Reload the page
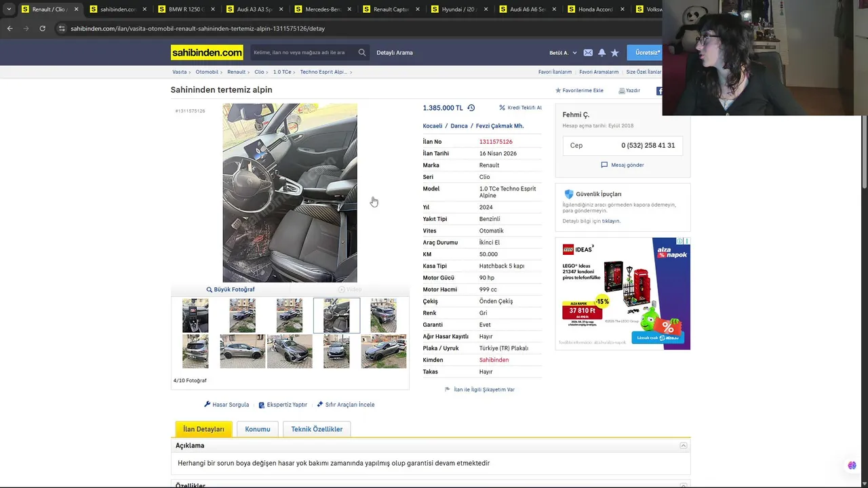The width and height of the screenshot is (868, 488). [x=42, y=28]
